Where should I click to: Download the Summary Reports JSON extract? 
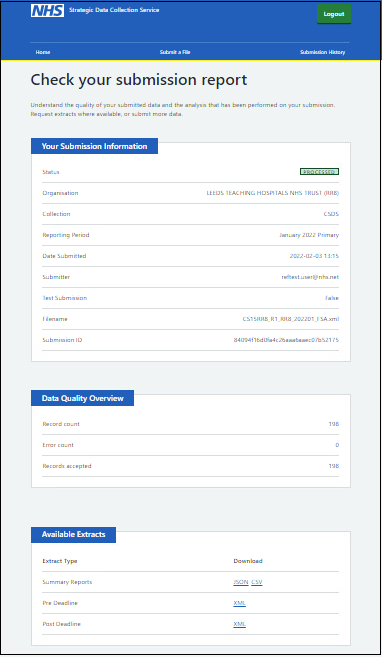tap(241, 582)
